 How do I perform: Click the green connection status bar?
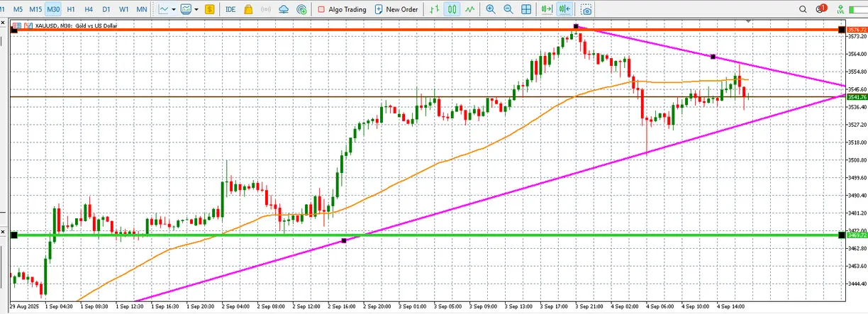point(859,9)
